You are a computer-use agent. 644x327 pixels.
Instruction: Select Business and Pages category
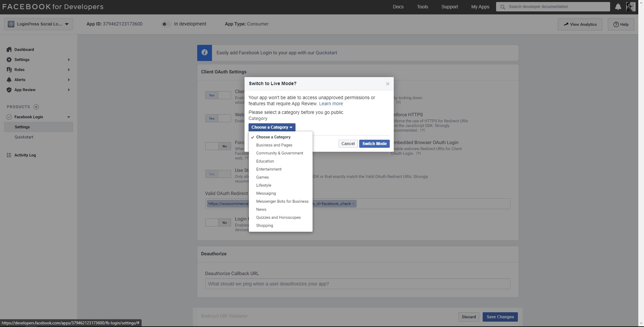(281, 145)
